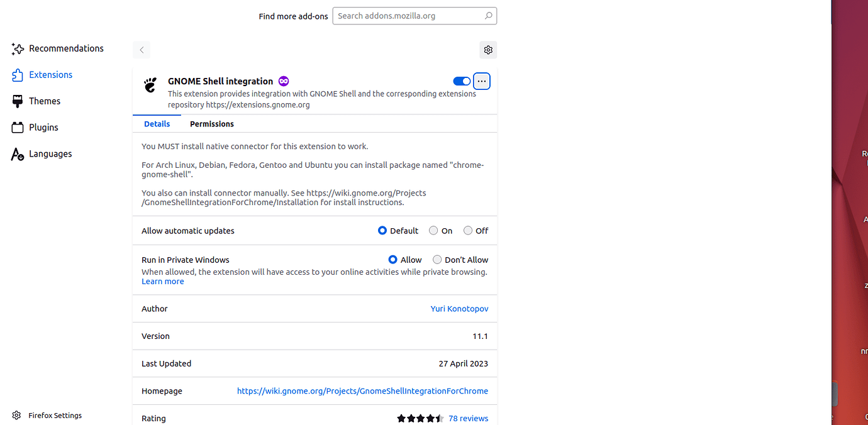Click the Themes paintbrush icon

[x=18, y=101]
